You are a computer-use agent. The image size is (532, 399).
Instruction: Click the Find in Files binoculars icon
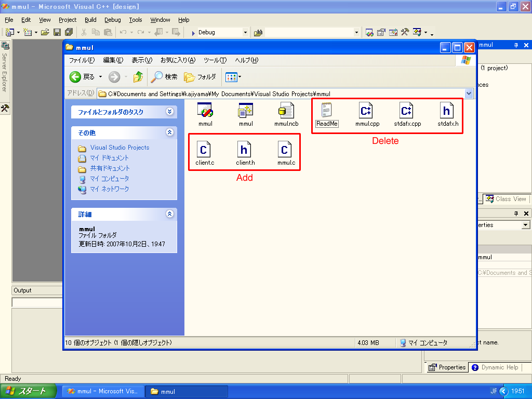pos(258,33)
